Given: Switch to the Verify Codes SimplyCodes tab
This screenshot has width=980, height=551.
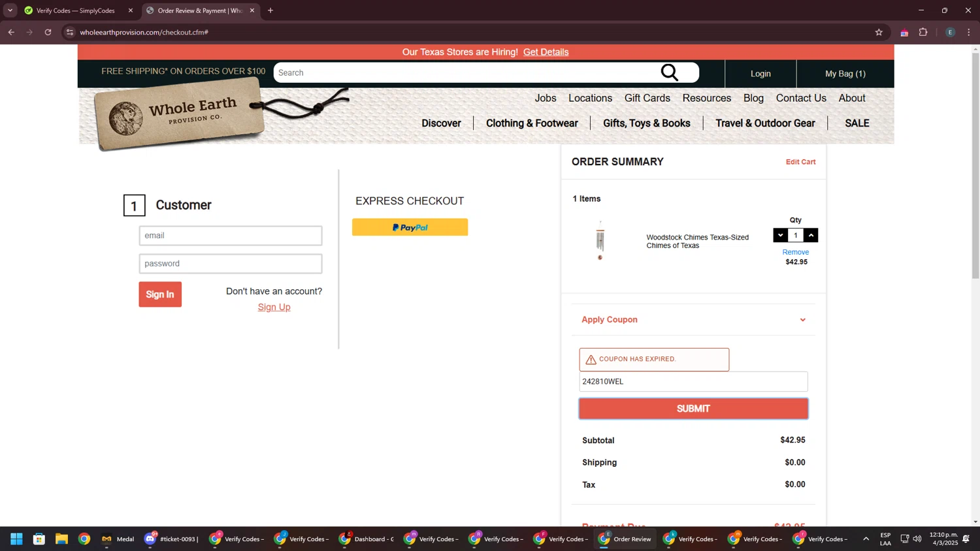Looking at the screenshot, I should (x=76, y=10).
